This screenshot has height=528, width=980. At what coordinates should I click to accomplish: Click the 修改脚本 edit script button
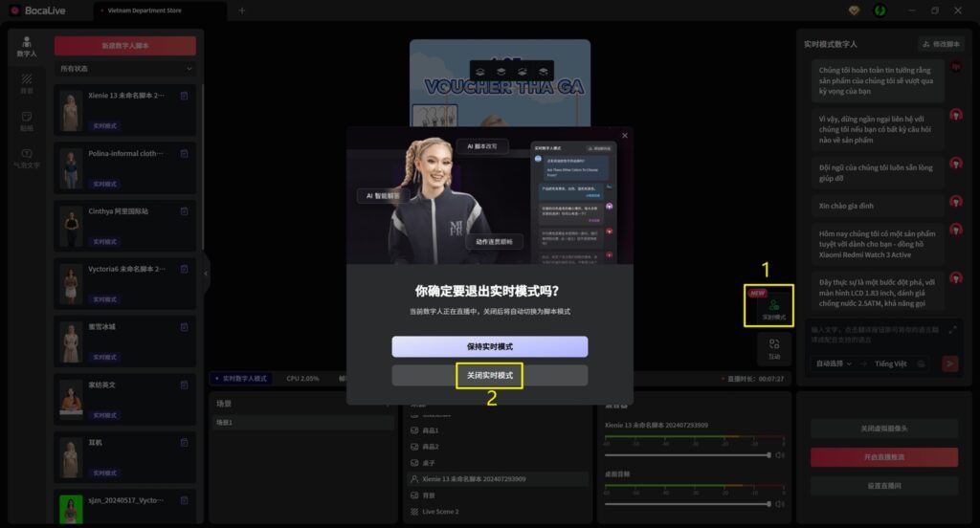(942, 44)
